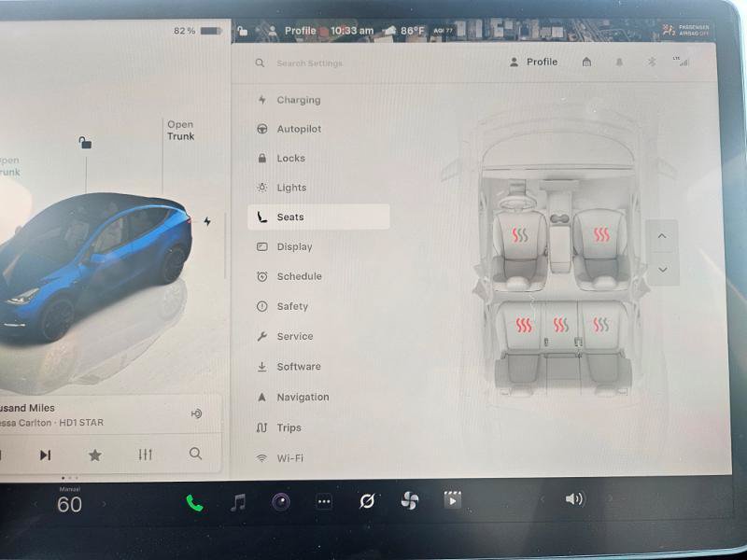The image size is (747, 560).
Task: Tap the unlock icon above the car
Action: click(x=85, y=143)
